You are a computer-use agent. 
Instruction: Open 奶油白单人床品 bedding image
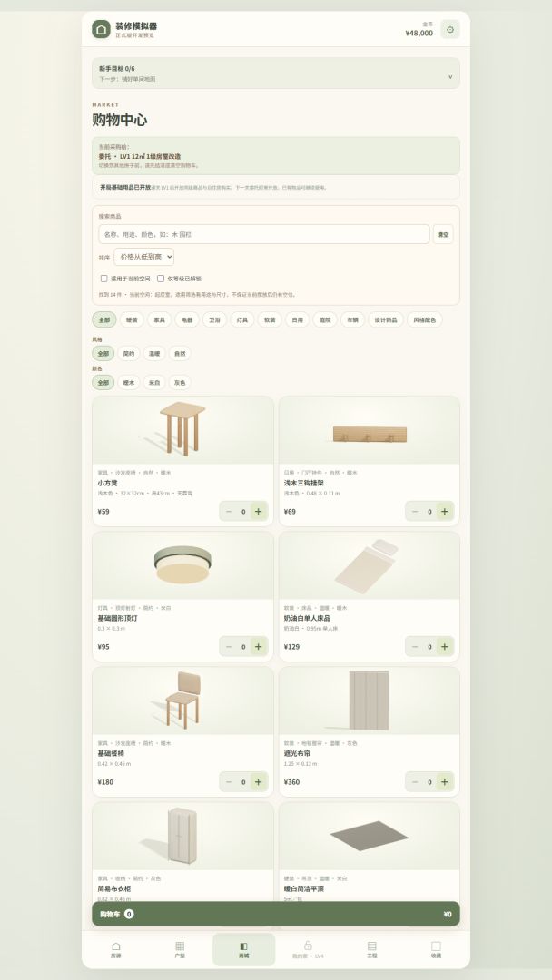(369, 565)
